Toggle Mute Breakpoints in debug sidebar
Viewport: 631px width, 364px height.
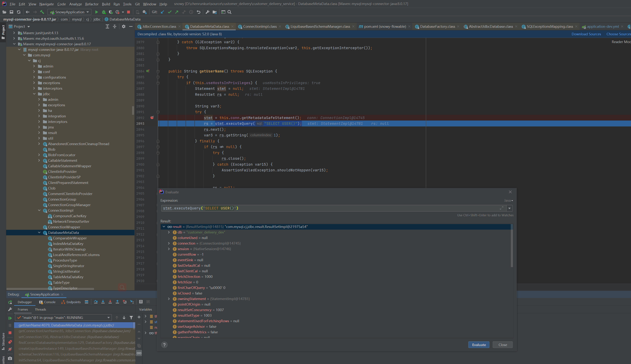click(x=10, y=349)
